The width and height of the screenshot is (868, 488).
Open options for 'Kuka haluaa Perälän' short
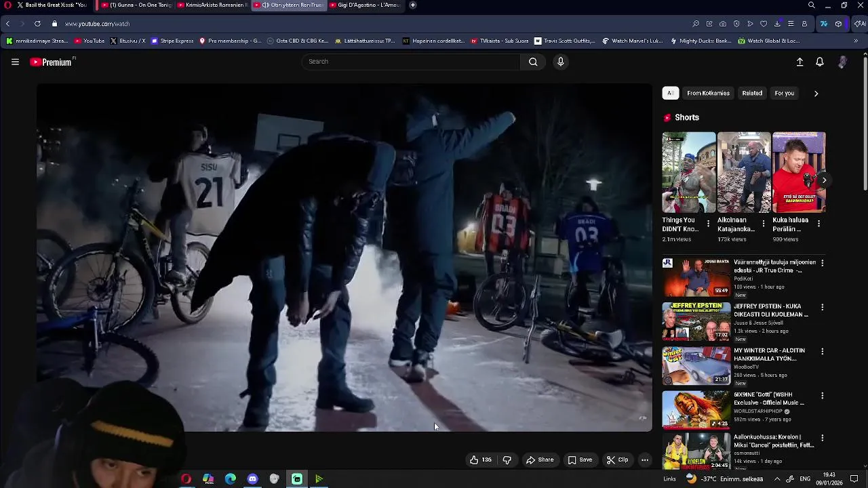click(818, 224)
